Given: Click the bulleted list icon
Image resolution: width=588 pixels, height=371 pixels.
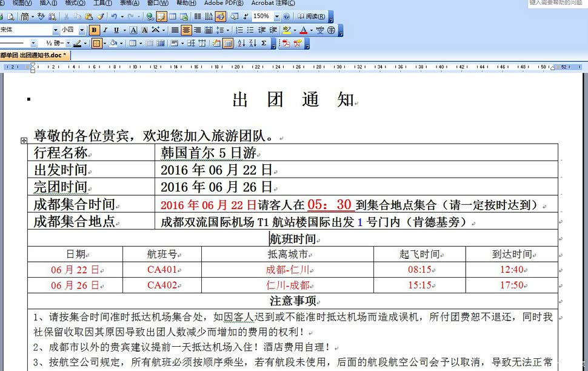Looking at the screenshot, I should pos(251,30).
